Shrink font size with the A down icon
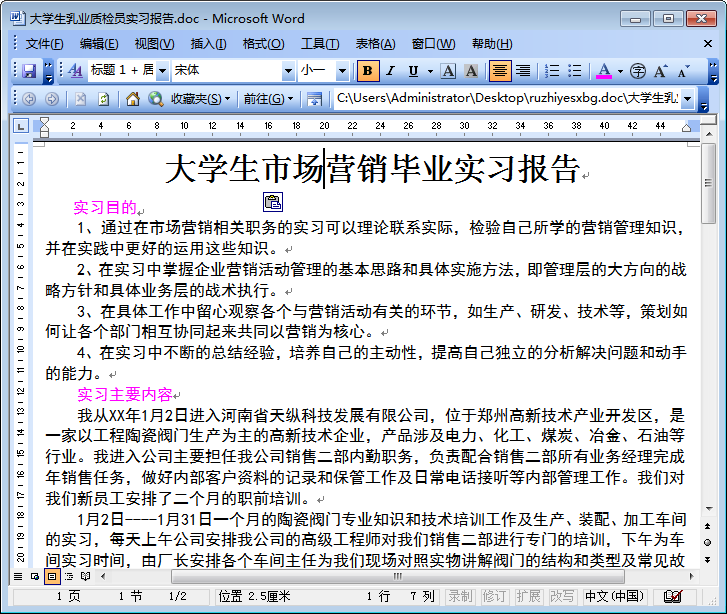727x614 pixels. click(x=683, y=71)
